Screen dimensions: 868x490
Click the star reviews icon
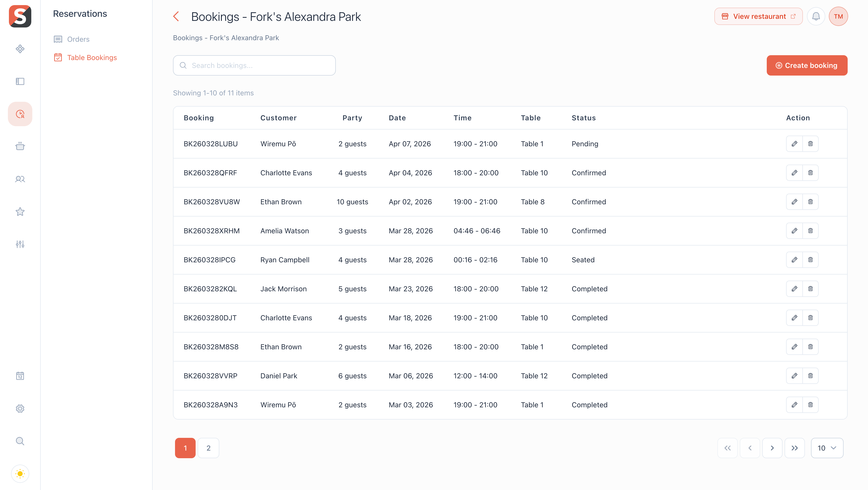[20, 212]
